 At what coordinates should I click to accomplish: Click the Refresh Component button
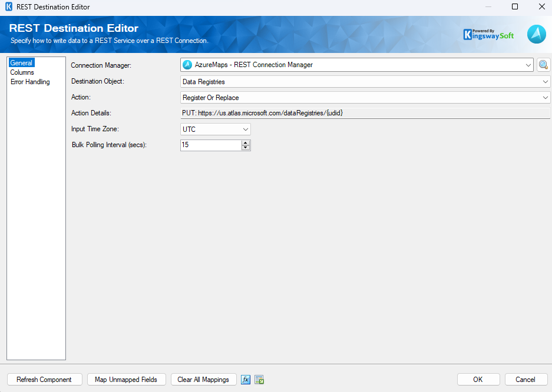[44, 380]
